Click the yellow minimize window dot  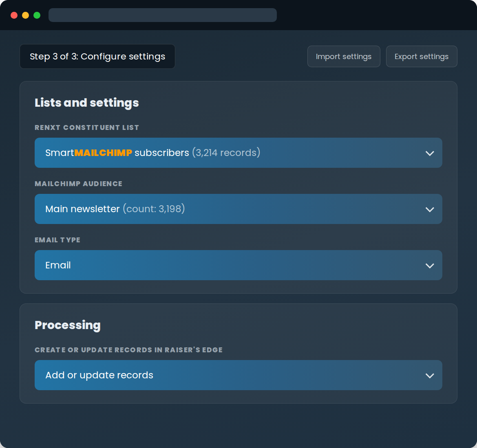click(26, 15)
